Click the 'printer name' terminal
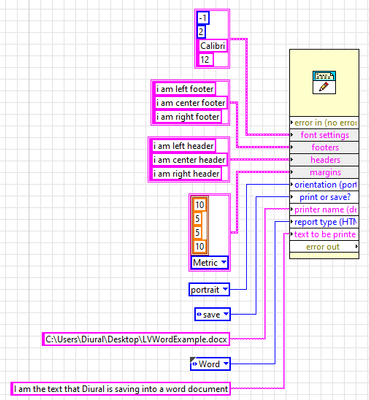This screenshot has height=400, width=369. 324,210
